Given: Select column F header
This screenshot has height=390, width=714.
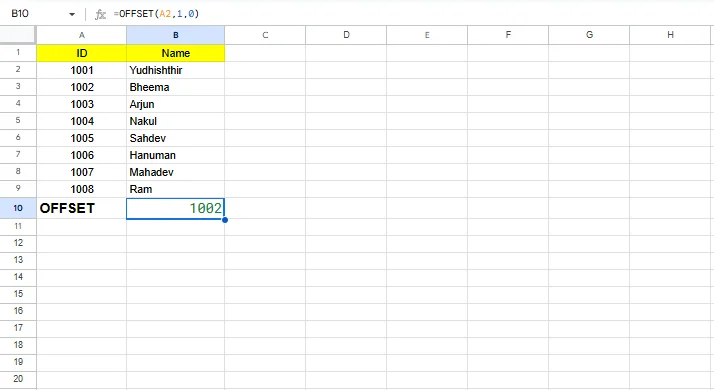Looking at the screenshot, I should tap(508, 35).
